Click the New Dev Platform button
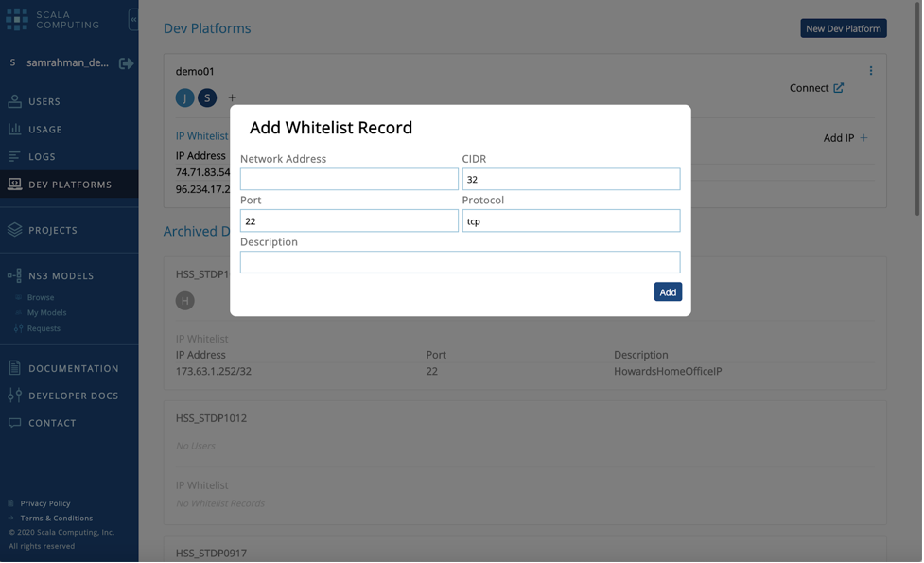 (843, 28)
